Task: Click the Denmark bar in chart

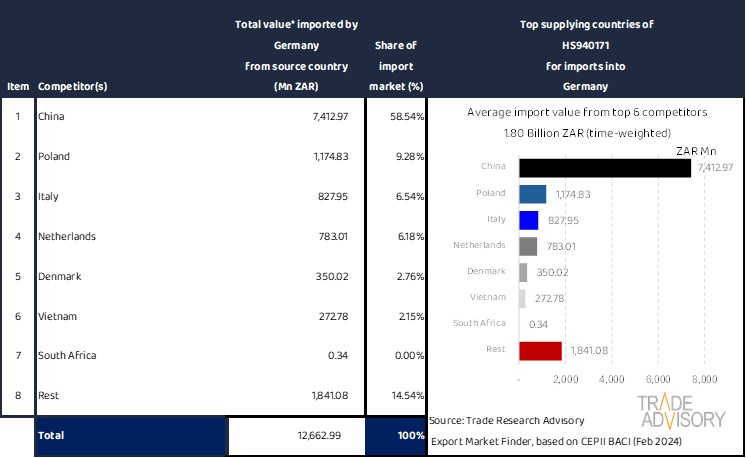Action: point(523,272)
